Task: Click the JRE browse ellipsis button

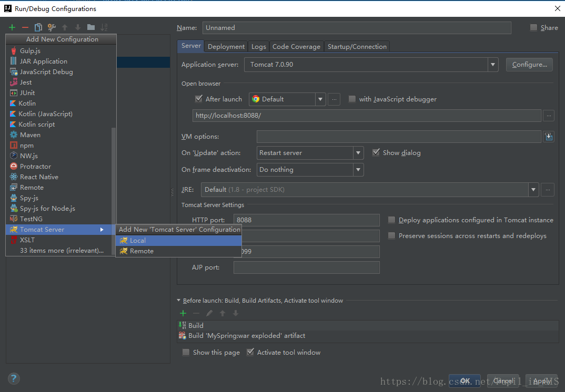Action: pyautogui.click(x=548, y=190)
